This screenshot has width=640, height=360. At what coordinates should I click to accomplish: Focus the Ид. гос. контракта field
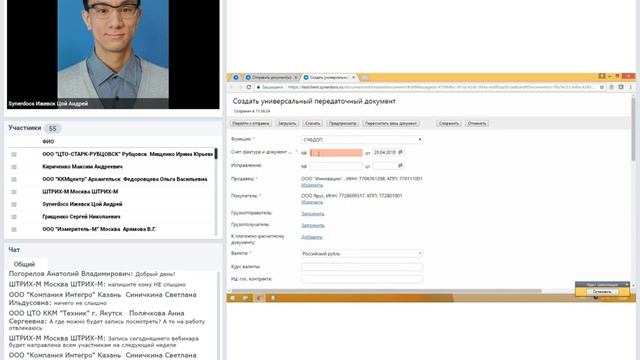pos(362,279)
